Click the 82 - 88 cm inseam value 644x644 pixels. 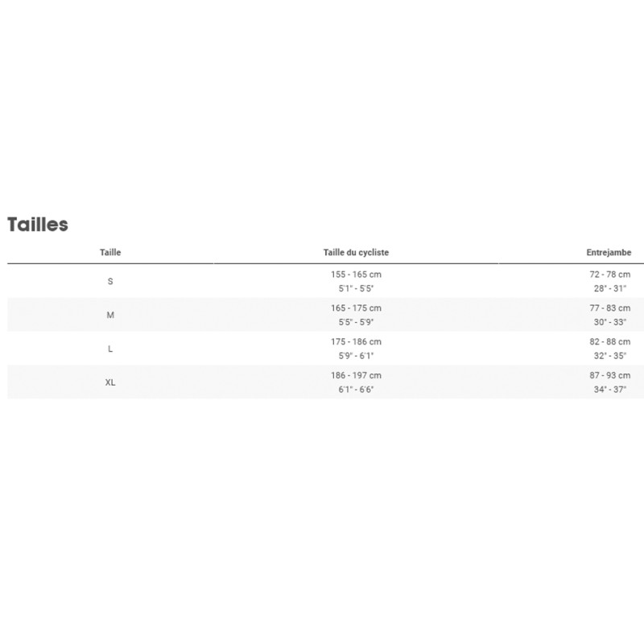[610, 342]
